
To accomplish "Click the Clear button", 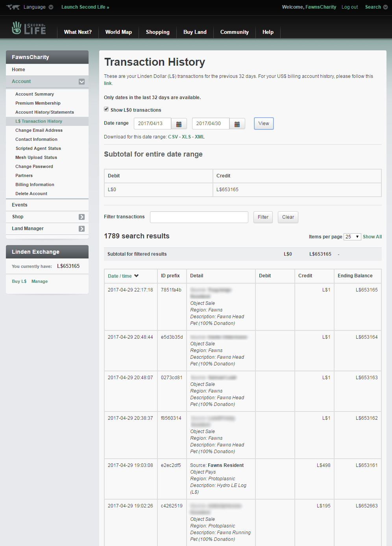I will tap(288, 217).
